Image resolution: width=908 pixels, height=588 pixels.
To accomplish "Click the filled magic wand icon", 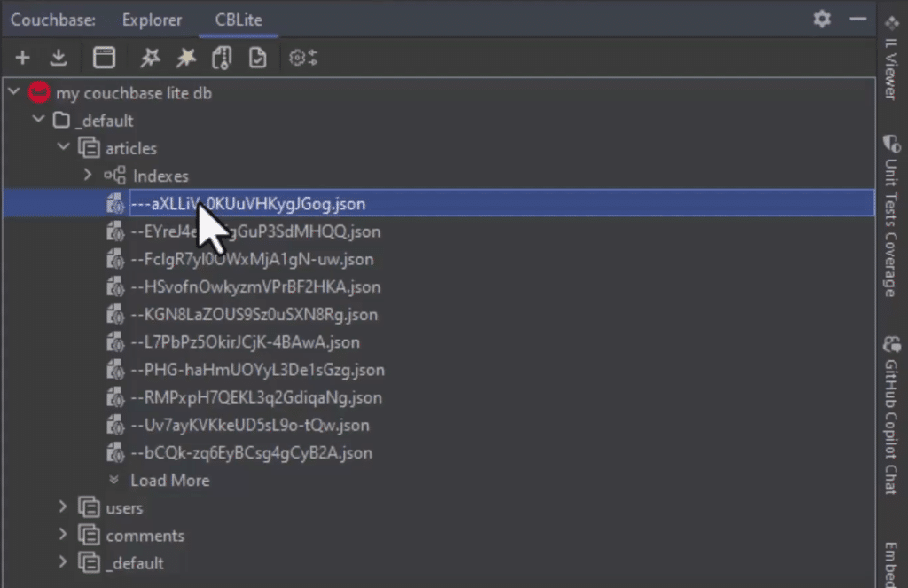I will point(185,59).
